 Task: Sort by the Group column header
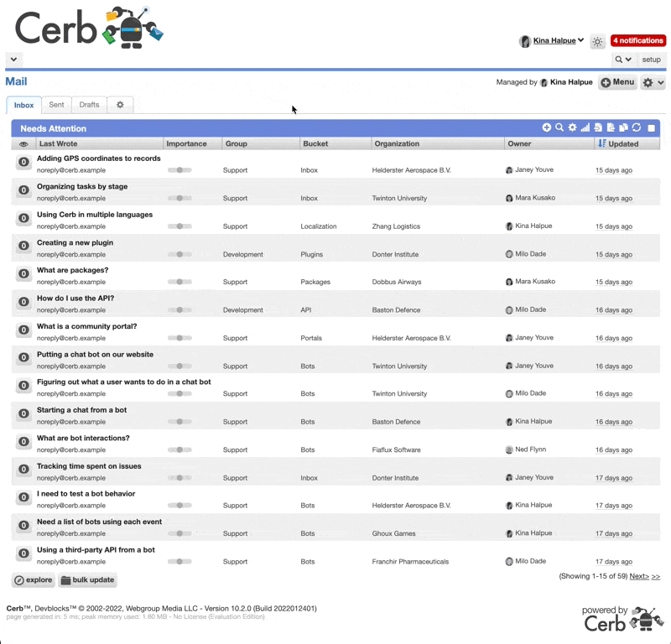click(x=237, y=143)
